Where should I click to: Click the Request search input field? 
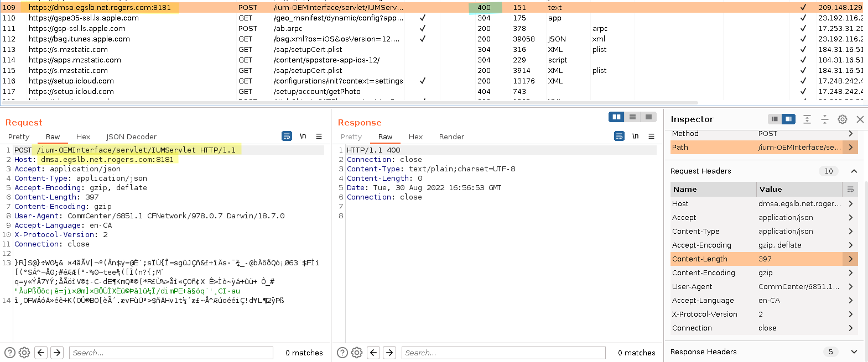(171, 353)
